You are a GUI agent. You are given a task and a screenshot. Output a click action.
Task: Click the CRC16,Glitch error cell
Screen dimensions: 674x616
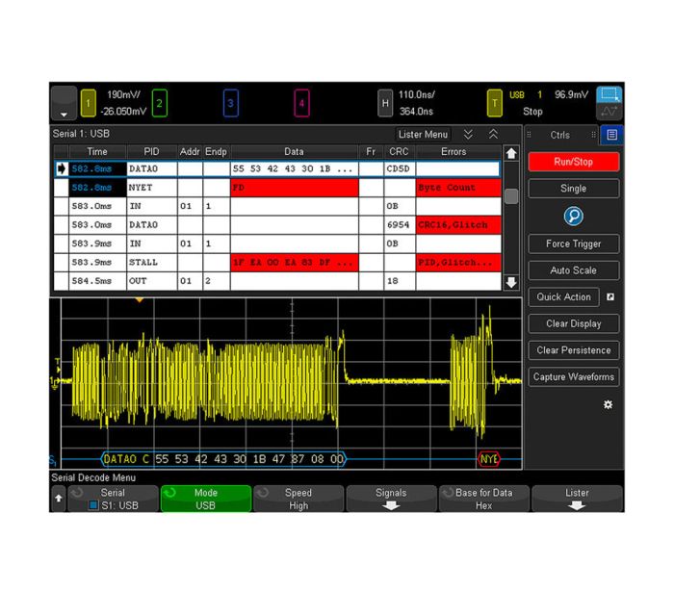coord(458,225)
